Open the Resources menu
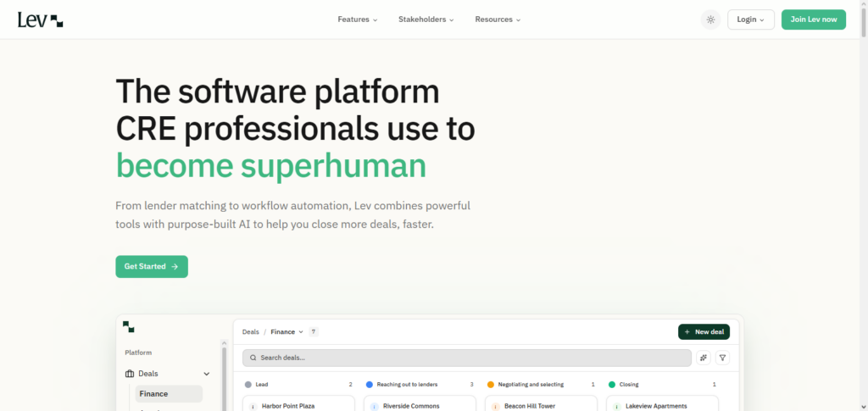Screen dimensions: 868x411 [x=498, y=19]
